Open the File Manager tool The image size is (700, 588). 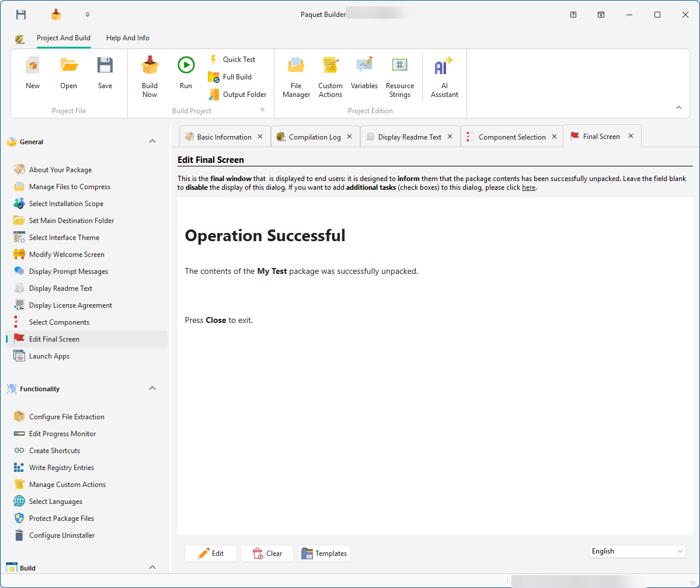click(296, 66)
